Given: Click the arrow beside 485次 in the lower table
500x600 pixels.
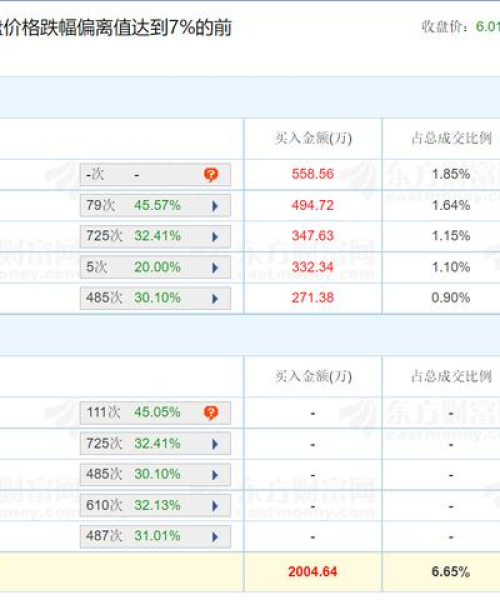Looking at the screenshot, I should coord(215,475).
